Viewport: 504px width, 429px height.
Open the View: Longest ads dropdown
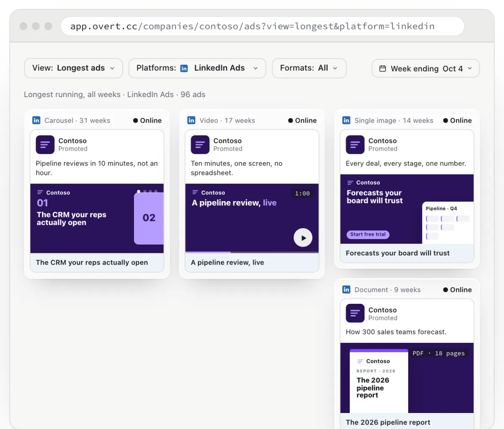[73, 68]
